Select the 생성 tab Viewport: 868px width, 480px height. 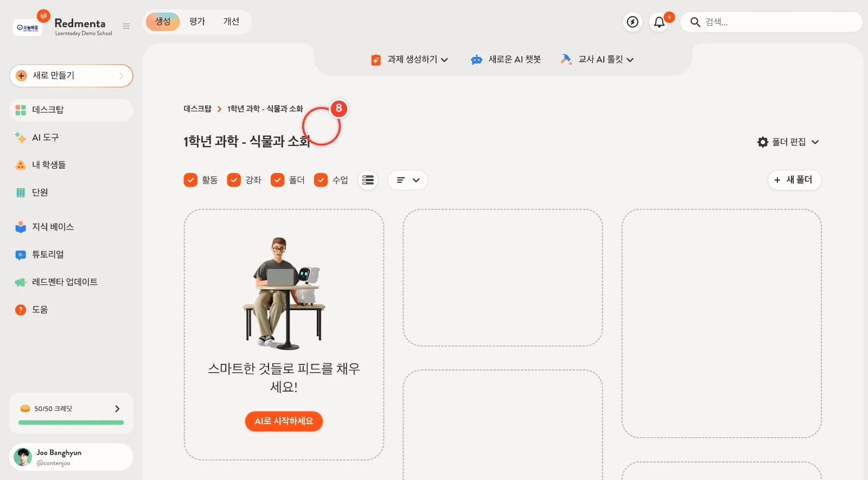[x=163, y=22]
